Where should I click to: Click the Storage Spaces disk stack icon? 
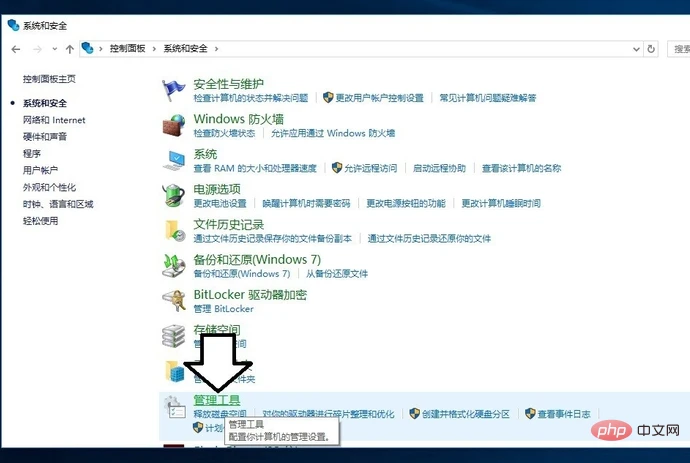pos(173,336)
